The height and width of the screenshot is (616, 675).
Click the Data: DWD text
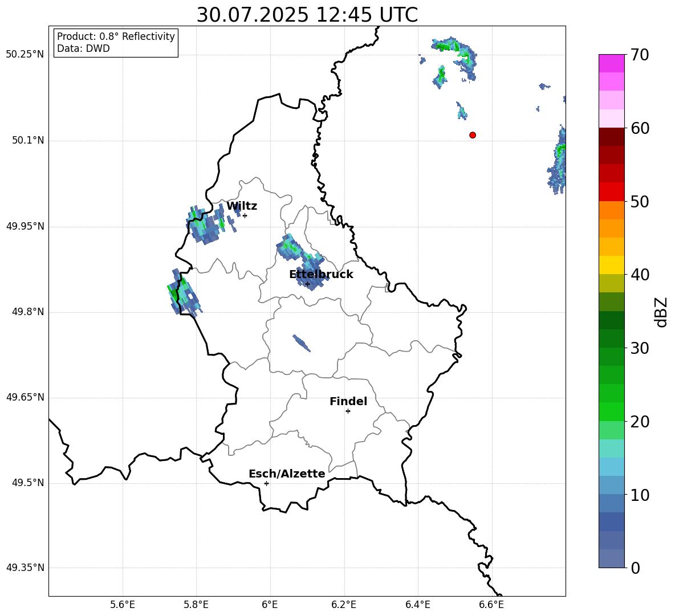(83, 48)
